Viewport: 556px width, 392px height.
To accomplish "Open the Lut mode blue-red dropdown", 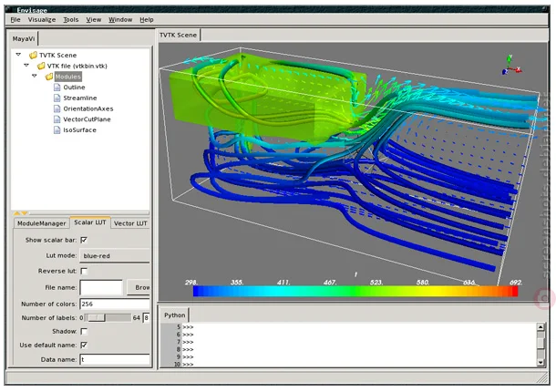I will [x=115, y=256].
